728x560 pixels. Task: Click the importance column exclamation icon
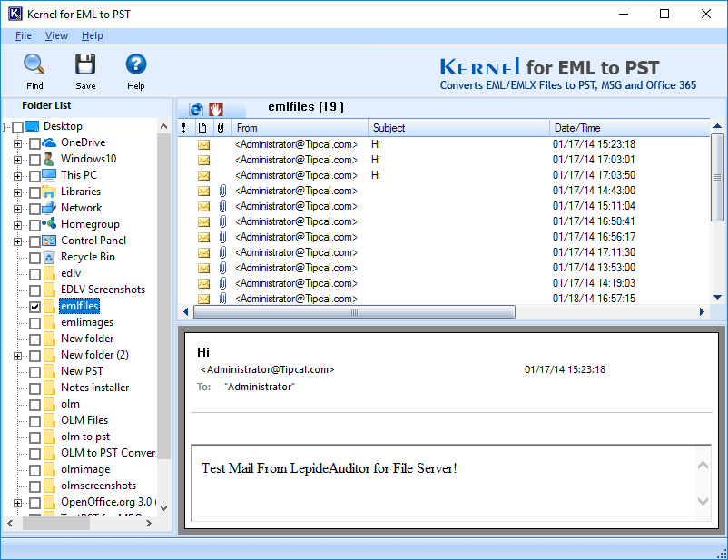click(184, 128)
